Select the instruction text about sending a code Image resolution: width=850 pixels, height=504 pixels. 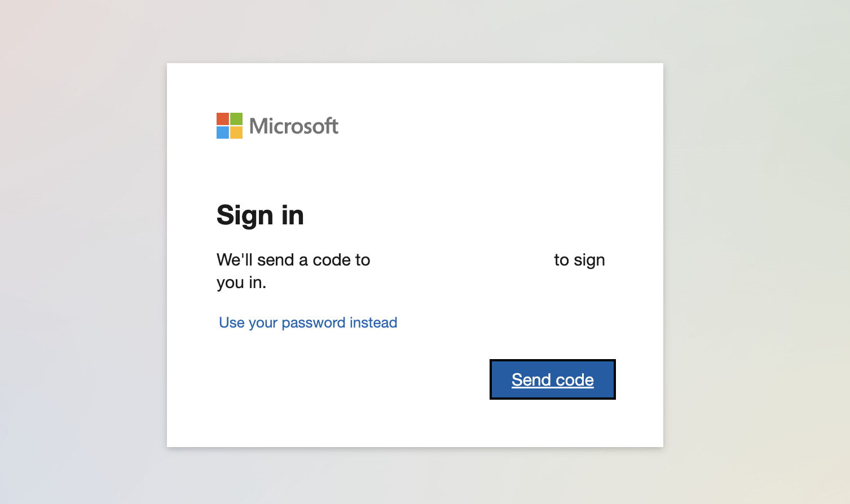click(293, 260)
